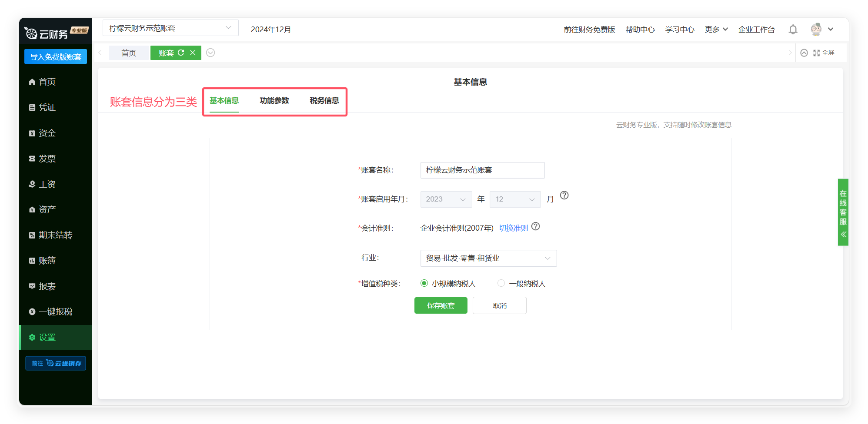Open the 设置 sidebar item
This screenshot has width=868, height=424.
47,338
